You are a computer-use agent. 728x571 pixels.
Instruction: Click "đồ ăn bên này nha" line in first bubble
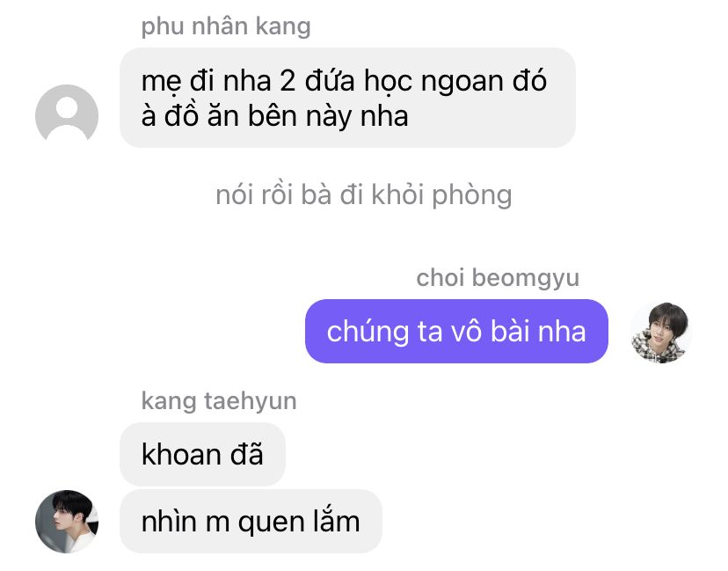point(286,116)
